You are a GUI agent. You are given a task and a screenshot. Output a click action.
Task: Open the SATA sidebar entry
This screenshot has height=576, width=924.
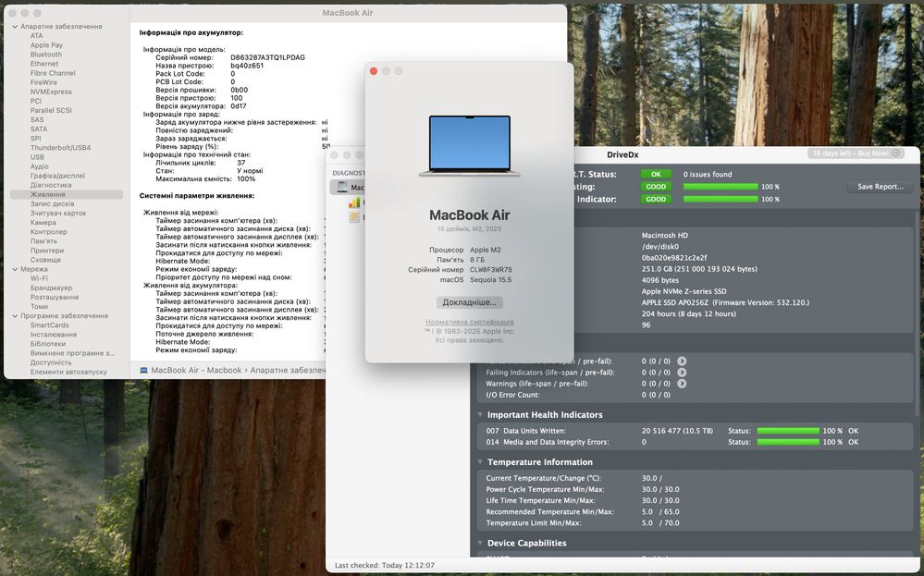39,129
